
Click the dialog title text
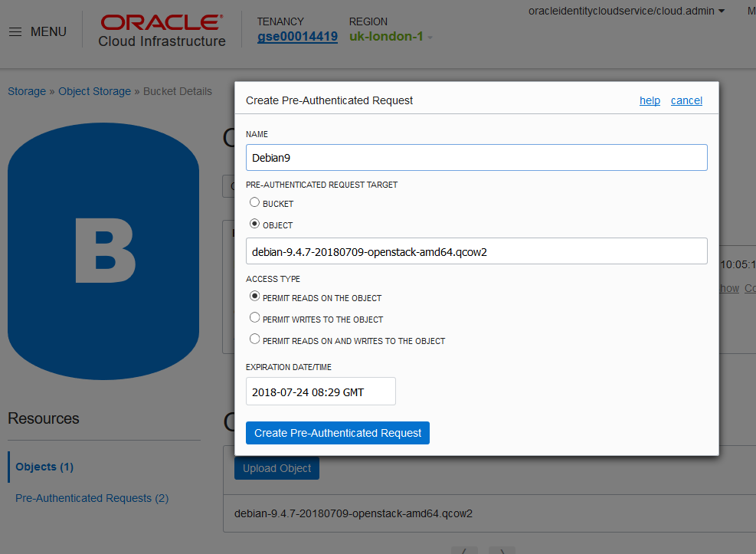pos(329,100)
